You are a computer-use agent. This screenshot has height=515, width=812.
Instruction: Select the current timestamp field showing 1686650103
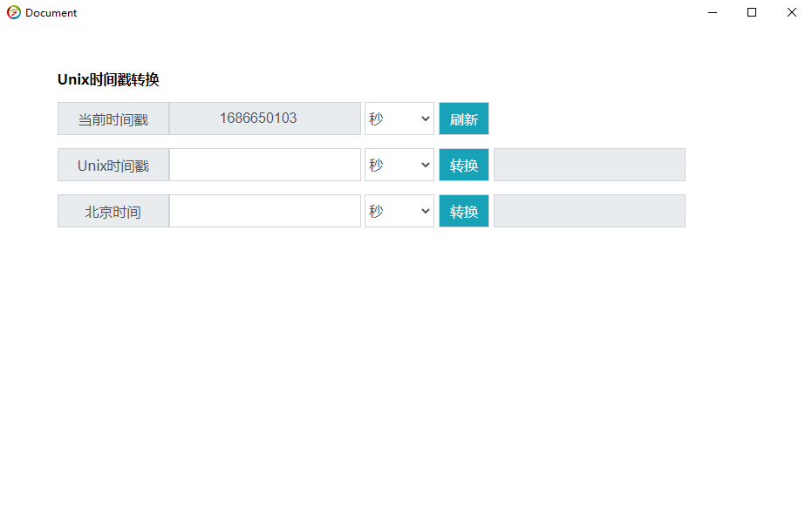click(265, 119)
